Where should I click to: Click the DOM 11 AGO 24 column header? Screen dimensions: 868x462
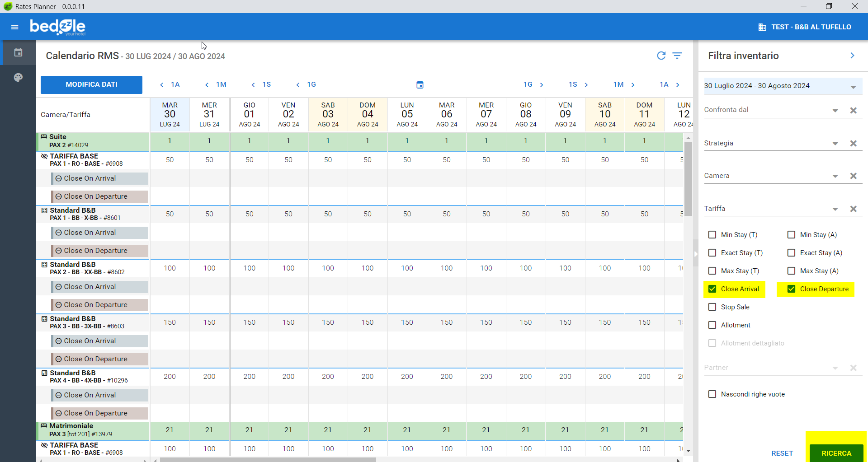[644, 115]
